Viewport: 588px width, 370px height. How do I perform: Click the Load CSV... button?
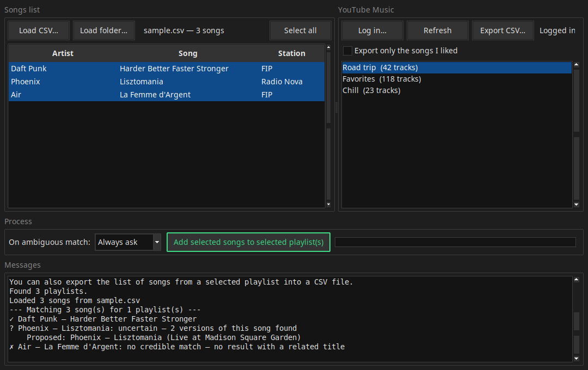click(x=39, y=30)
